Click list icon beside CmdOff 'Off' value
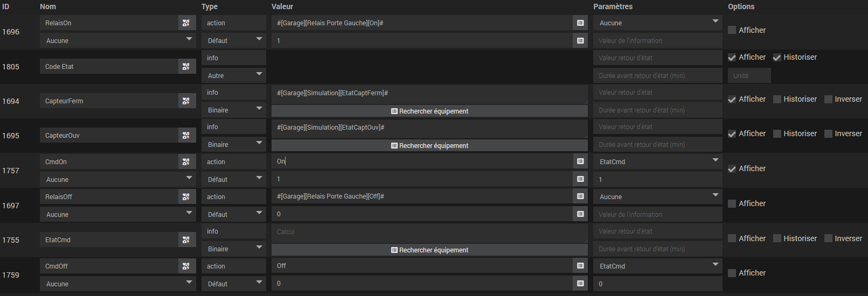The image size is (868, 296). coord(580,266)
